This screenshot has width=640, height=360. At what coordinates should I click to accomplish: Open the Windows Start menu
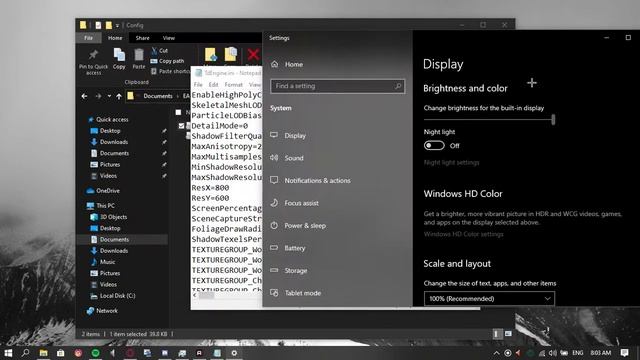coord(8,353)
